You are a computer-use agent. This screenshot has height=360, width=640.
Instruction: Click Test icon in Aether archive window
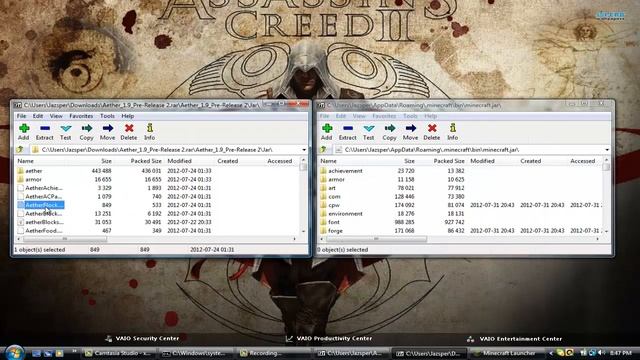coord(66,132)
